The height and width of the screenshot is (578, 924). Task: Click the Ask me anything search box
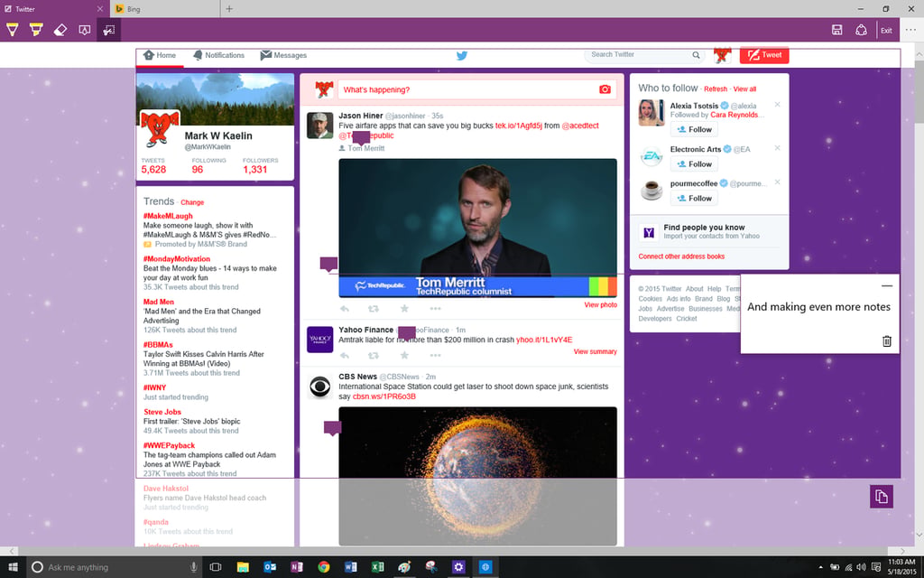(114, 567)
